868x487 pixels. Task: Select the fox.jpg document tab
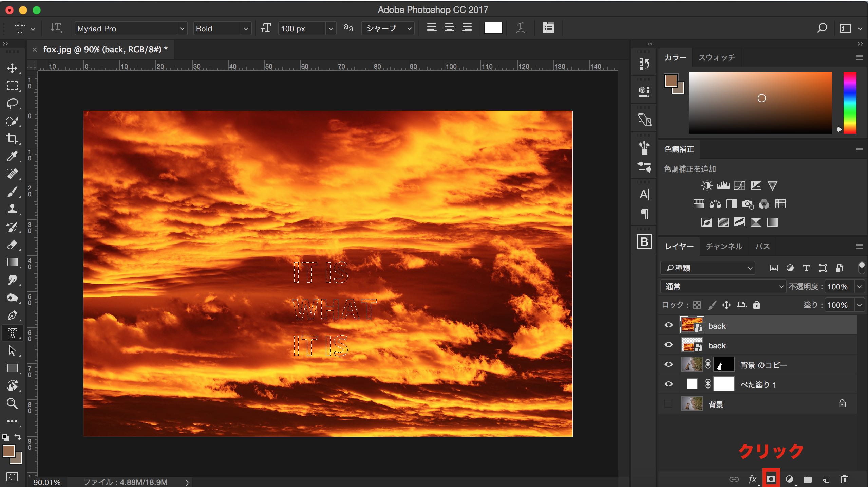(x=105, y=50)
